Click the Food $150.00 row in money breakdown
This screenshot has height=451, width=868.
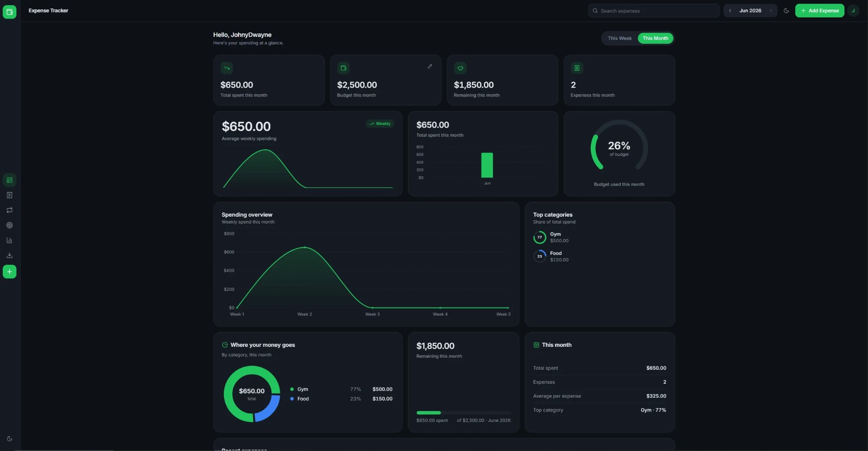point(341,399)
